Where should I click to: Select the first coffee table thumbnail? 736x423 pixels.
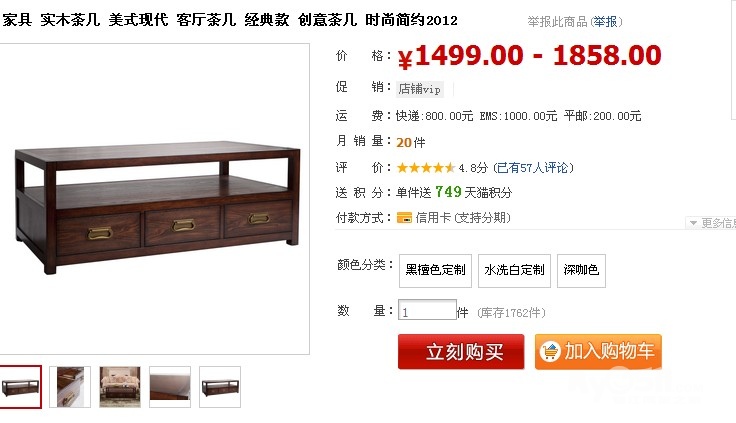coord(20,387)
